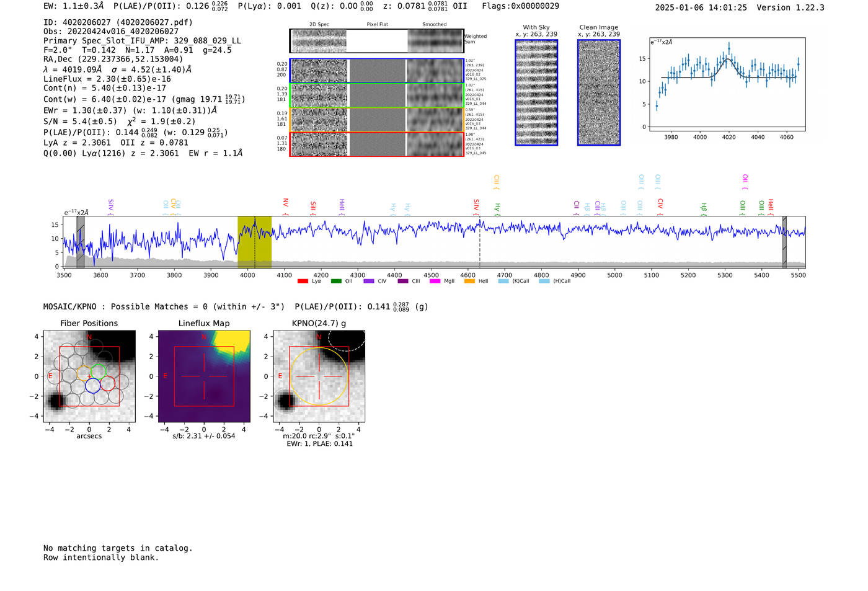Click the yellow aperture circle in KPNO image
Viewport: 868px width, 591px height.
tap(319, 376)
